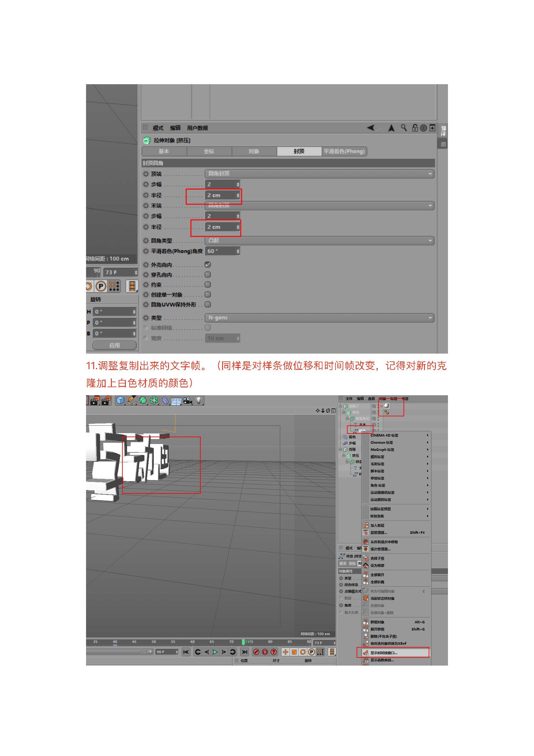Collapse the 克隆 object tree node
534x756 pixels.
(340, 449)
